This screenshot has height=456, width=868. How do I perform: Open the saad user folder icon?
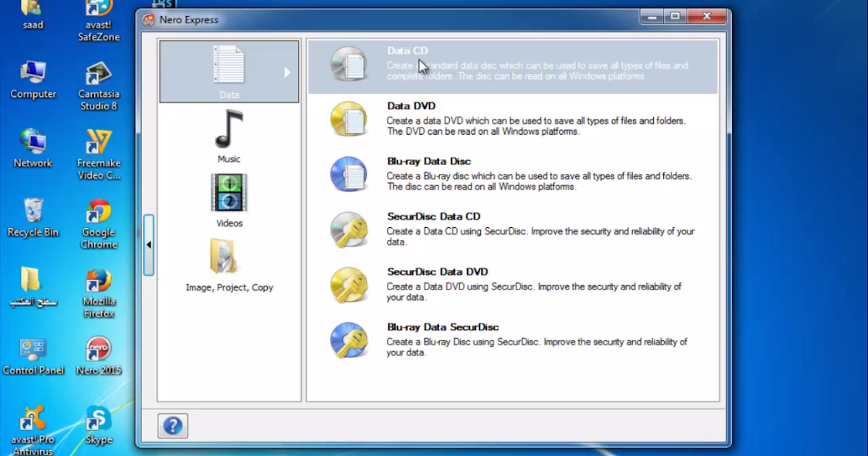point(33,8)
